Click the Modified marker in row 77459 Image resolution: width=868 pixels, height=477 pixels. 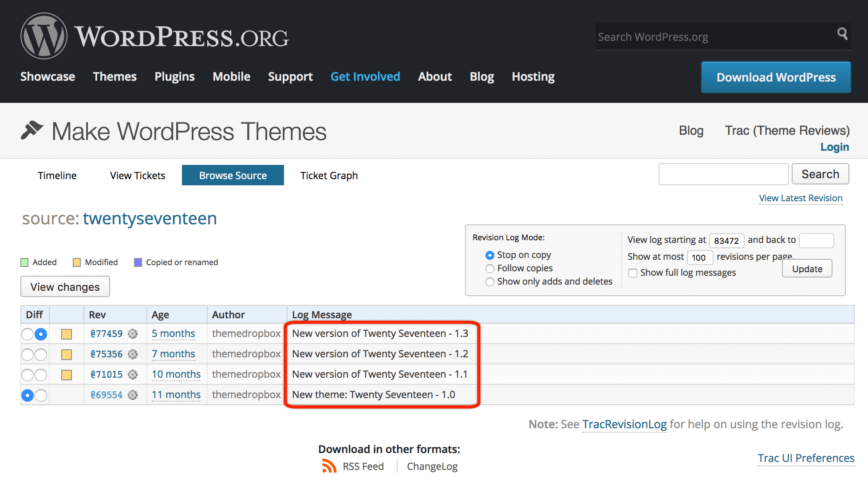[67, 334]
